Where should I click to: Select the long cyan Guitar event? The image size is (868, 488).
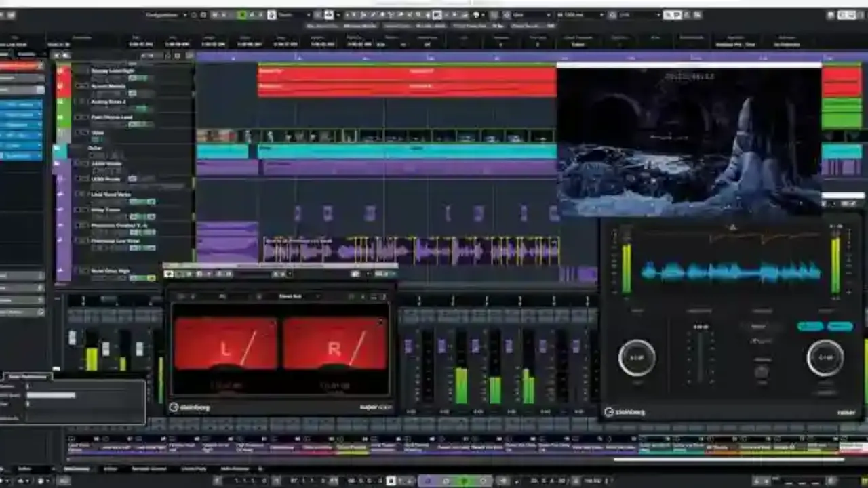tap(407, 151)
